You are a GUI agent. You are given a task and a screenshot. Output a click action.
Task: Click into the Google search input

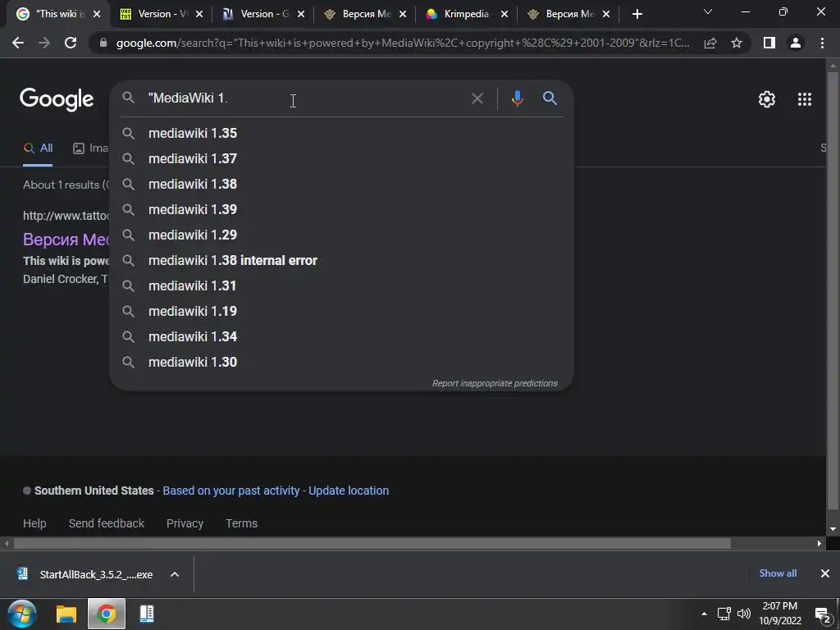pos(305,98)
